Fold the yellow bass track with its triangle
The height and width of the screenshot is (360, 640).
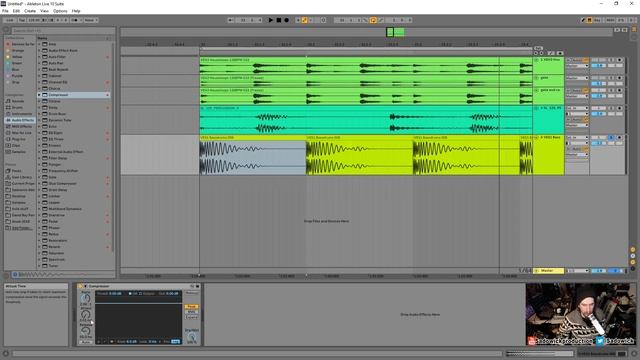tap(536, 138)
